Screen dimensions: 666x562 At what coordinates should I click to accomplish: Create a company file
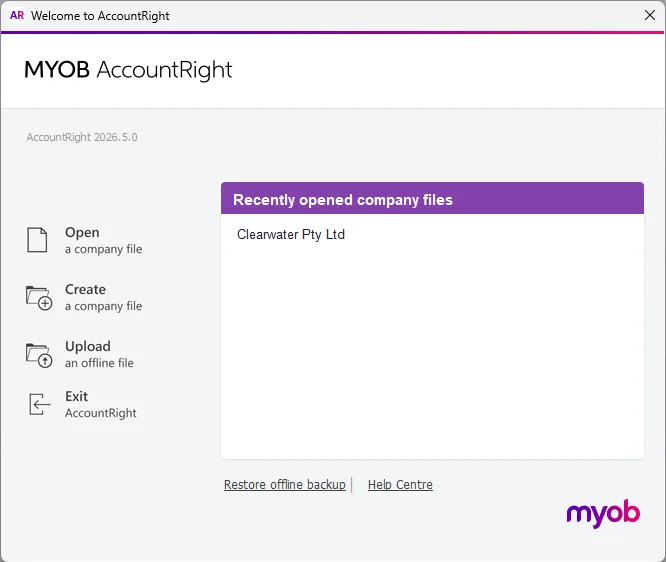pos(103,297)
